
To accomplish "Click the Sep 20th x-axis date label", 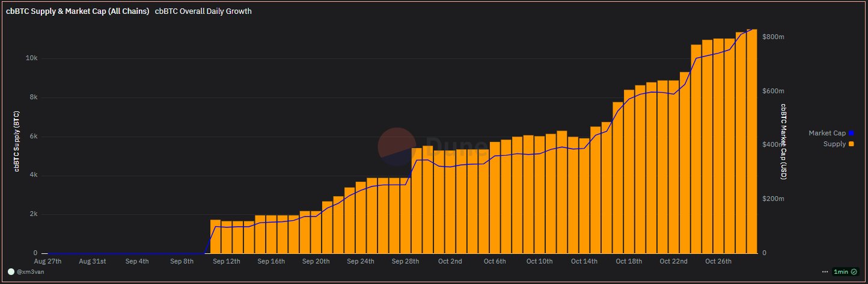I will 316,262.
